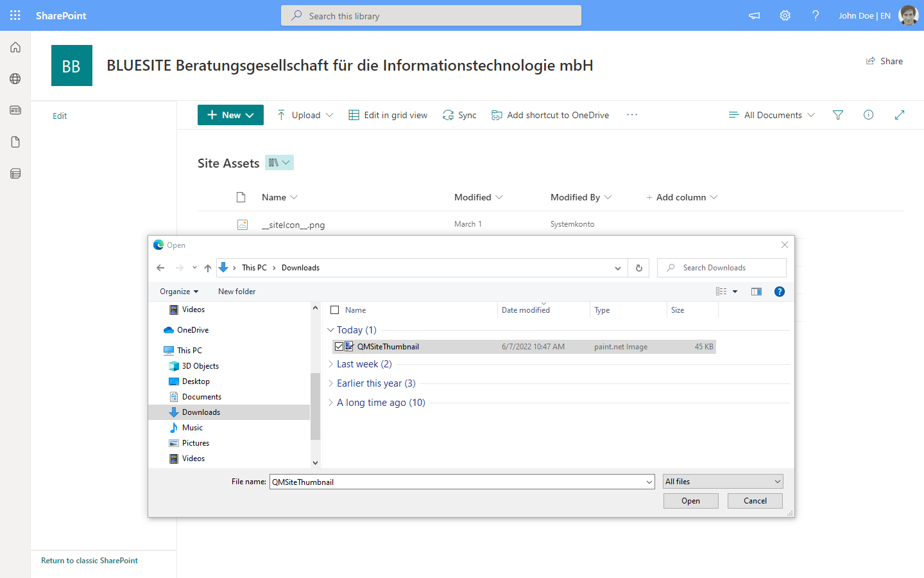Click Return to classic SharePoint link
Screen dimensions: 924x578
[89, 561]
